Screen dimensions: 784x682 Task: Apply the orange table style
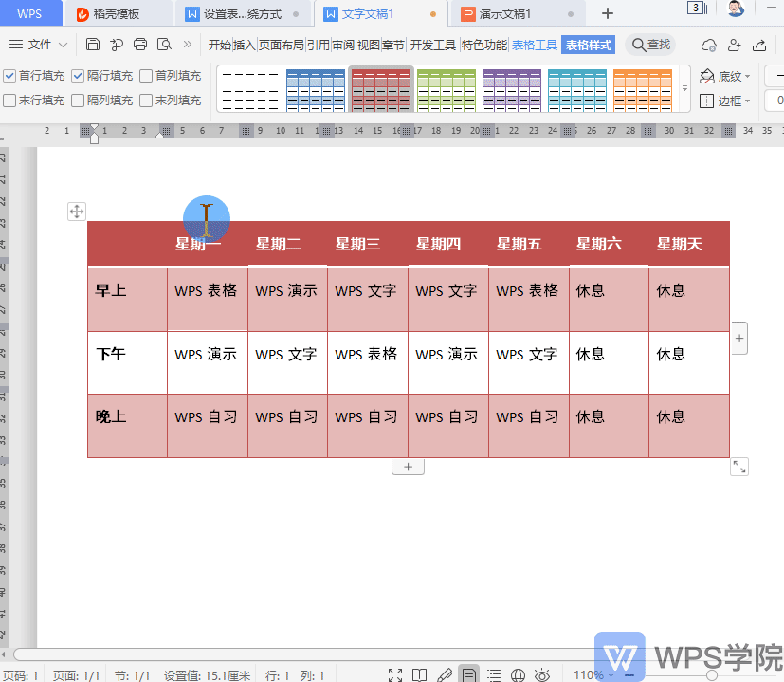643,89
